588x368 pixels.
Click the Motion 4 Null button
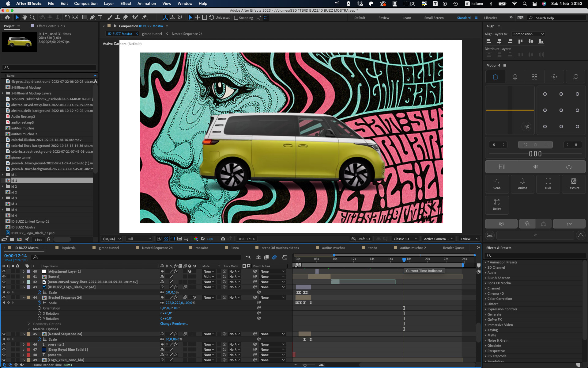(x=548, y=184)
